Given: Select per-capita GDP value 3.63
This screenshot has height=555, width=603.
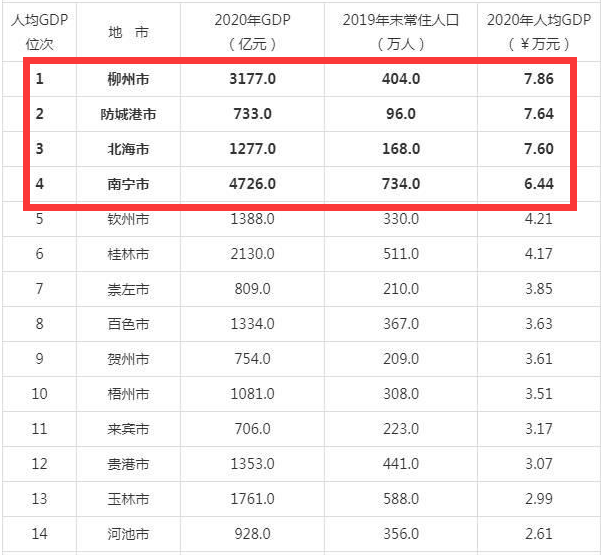Looking at the screenshot, I should click(539, 324).
